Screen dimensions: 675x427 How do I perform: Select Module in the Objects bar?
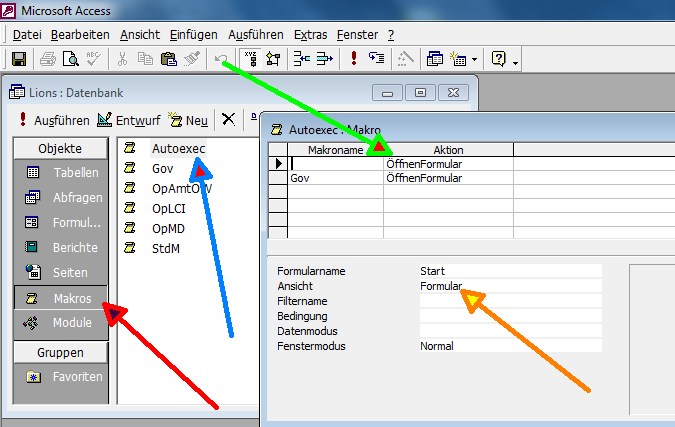tap(61, 322)
